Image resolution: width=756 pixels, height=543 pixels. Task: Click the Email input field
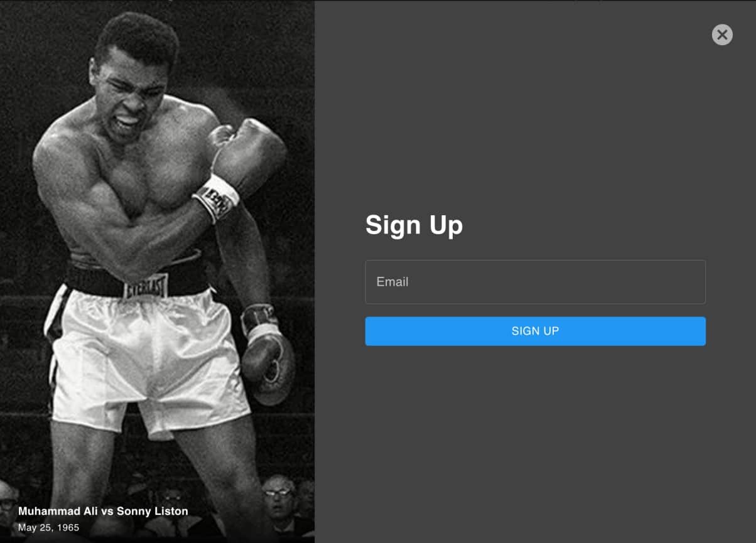[x=535, y=282]
